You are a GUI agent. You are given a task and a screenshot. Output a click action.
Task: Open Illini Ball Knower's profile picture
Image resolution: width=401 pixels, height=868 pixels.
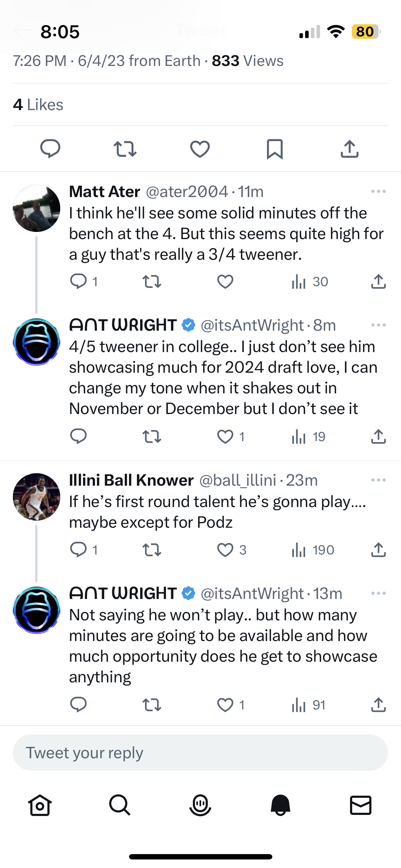[36, 497]
